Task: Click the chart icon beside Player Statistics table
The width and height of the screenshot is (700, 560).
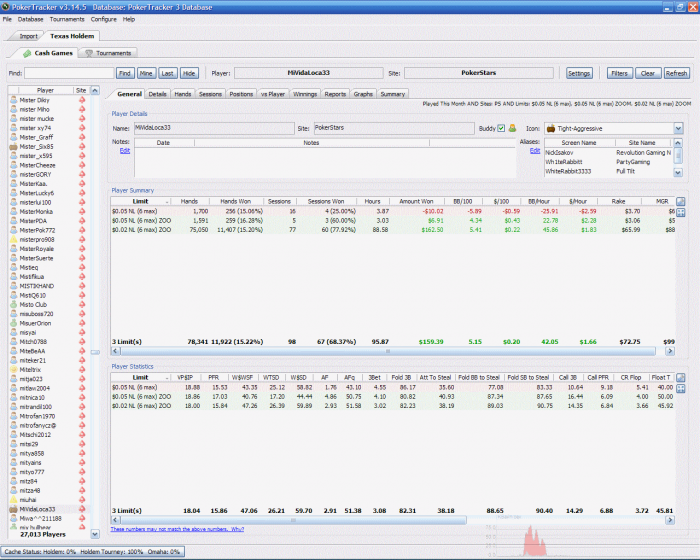Action: (680, 378)
